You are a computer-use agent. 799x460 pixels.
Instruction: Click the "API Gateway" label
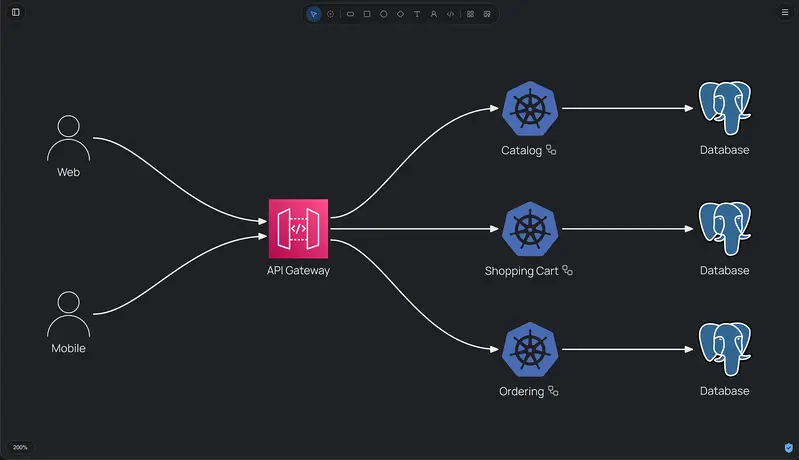299,270
